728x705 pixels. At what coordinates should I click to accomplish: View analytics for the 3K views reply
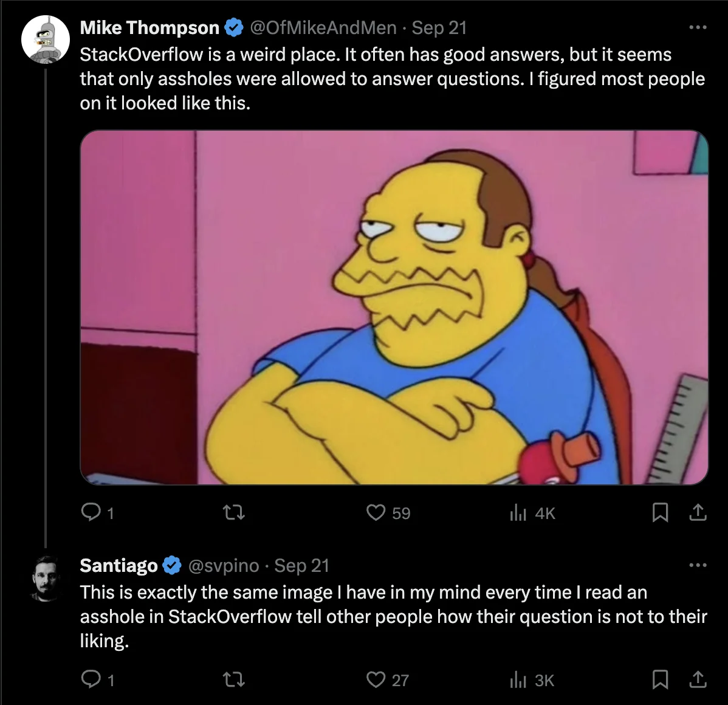[x=518, y=680]
